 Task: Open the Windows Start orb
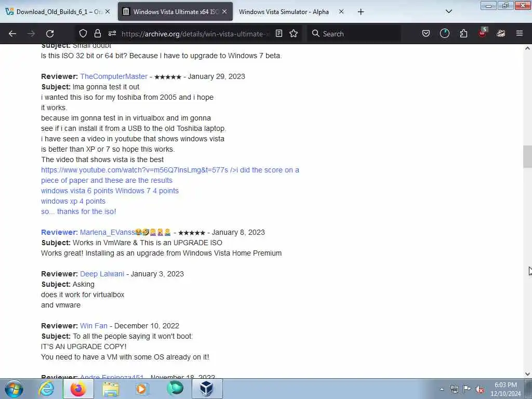pos(14,389)
